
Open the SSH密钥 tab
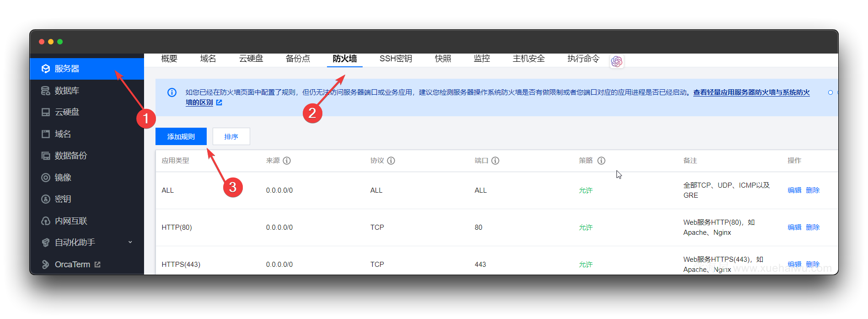click(396, 59)
